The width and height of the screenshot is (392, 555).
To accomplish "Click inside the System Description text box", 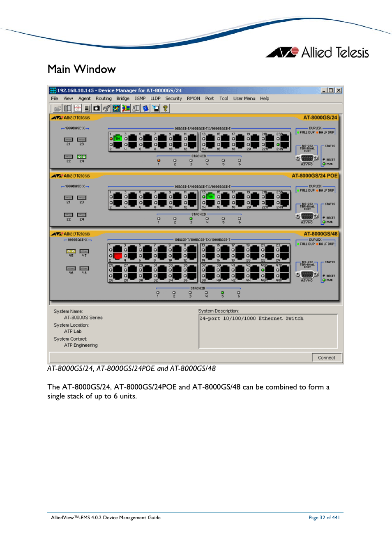I will [268, 332].
